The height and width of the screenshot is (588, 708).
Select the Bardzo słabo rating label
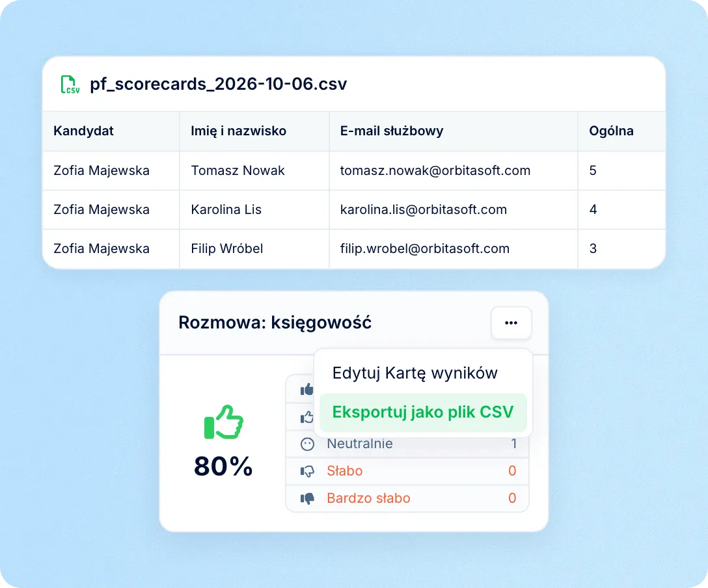(368, 498)
